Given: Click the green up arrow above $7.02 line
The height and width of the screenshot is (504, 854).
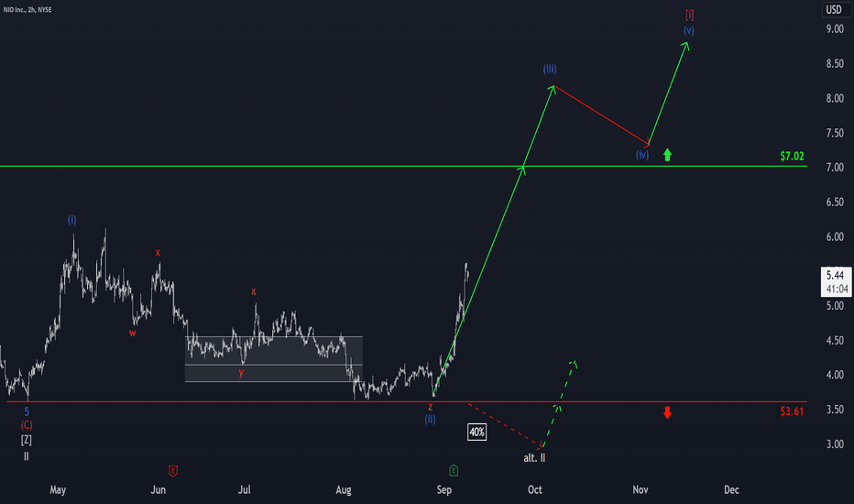Looking at the screenshot, I should point(667,155).
